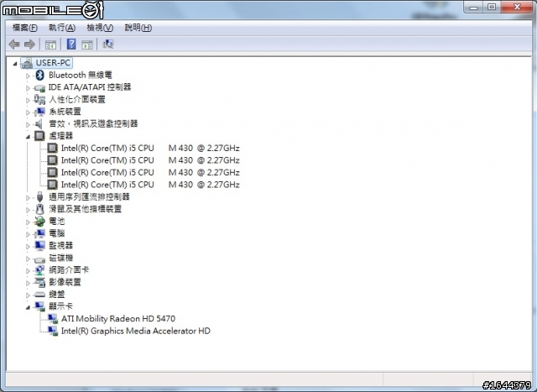Open the 檔案(F) menu

point(24,28)
